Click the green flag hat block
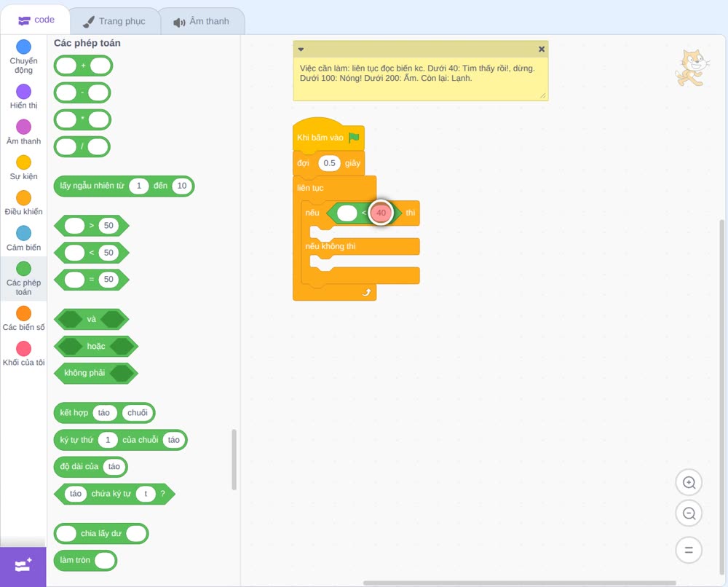The height and width of the screenshot is (587, 728). coord(328,135)
